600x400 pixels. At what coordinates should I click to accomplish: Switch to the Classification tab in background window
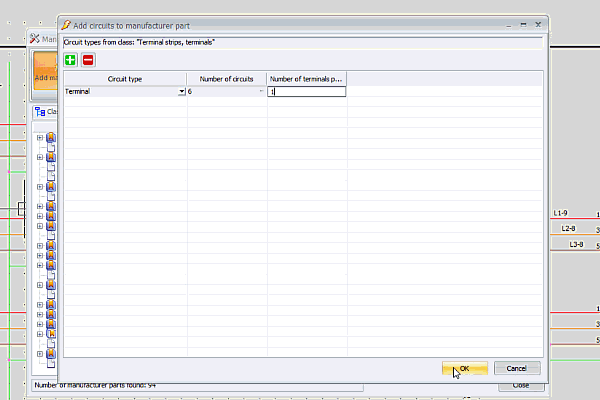tap(46, 111)
